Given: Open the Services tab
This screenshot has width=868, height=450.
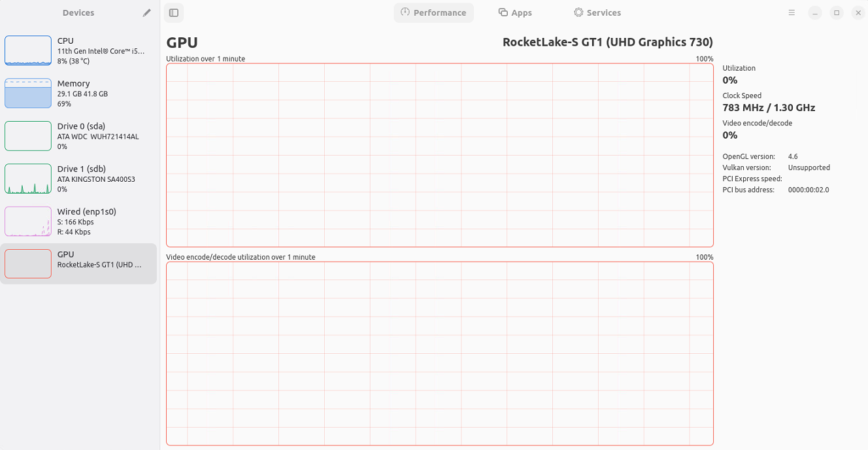Looking at the screenshot, I should 597,12.
